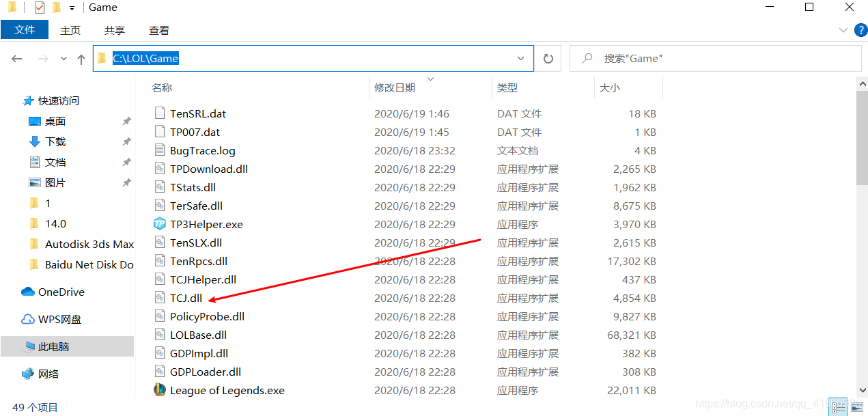
Task: Select file TCJ.dll
Action: pyautogui.click(x=186, y=298)
